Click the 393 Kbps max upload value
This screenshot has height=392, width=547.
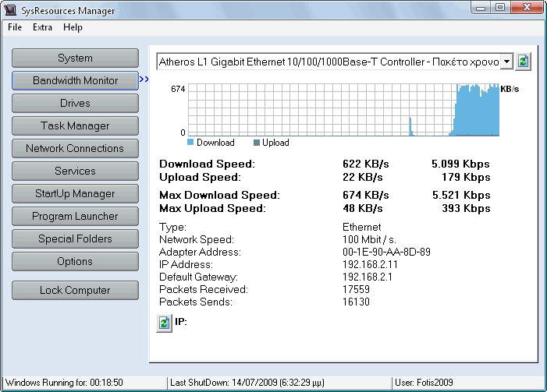click(466, 208)
